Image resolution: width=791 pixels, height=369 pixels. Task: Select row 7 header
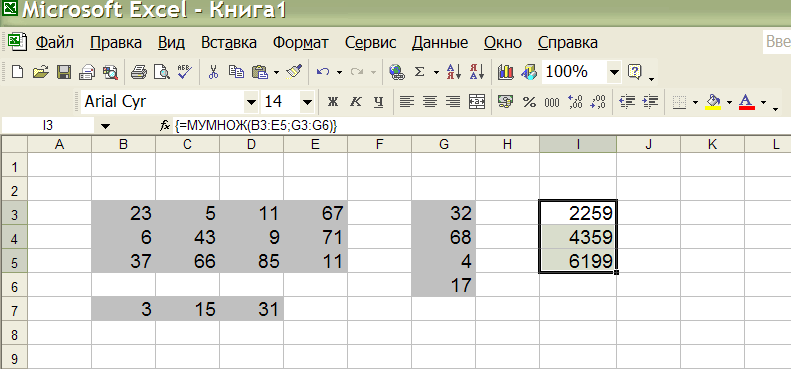pos(14,309)
